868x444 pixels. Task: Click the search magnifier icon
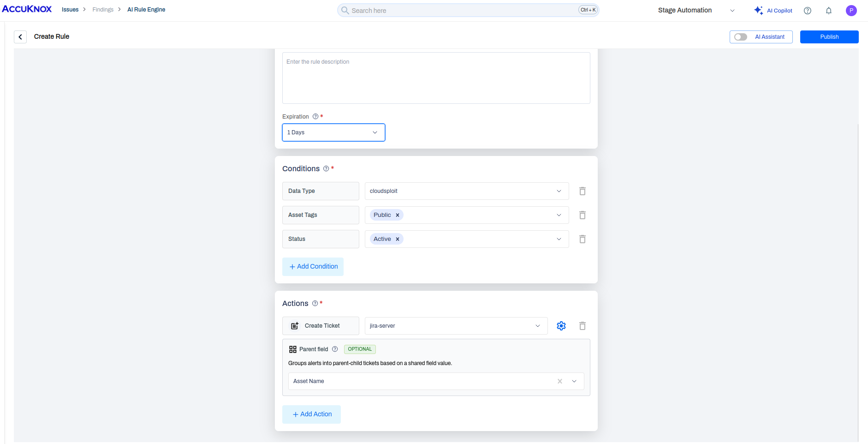tap(345, 10)
